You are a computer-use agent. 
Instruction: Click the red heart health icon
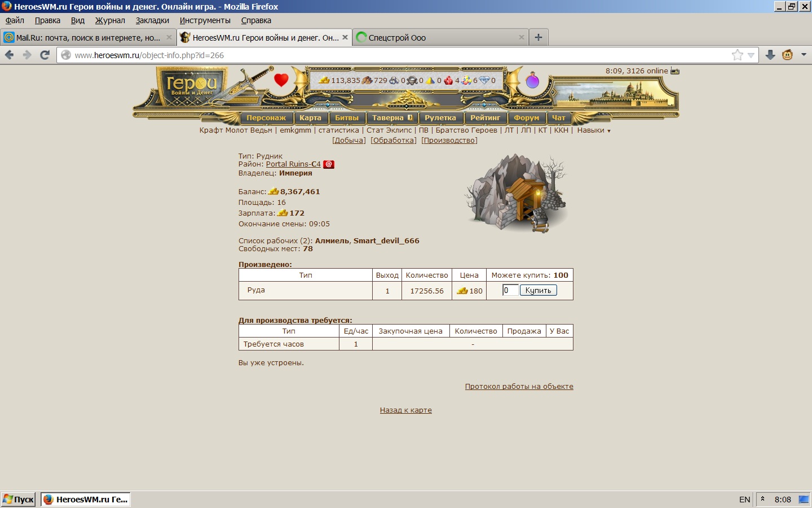pos(281,80)
